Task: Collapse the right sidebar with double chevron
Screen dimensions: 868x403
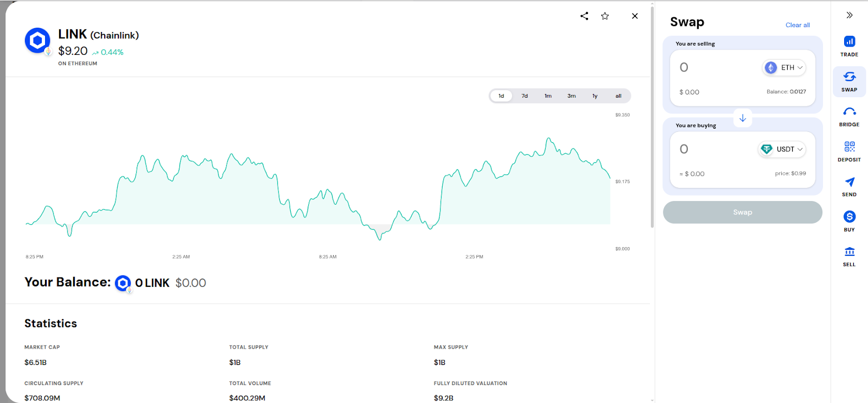Action: coord(850,15)
